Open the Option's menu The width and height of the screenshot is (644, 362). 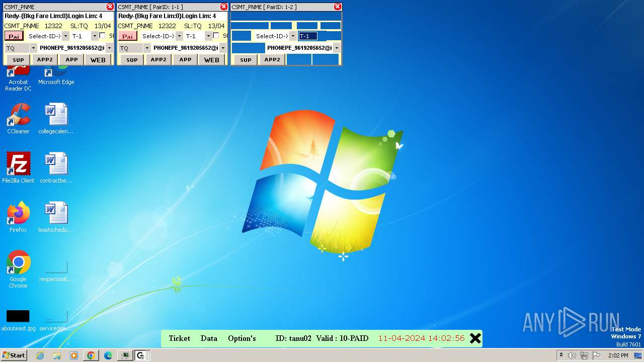click(x=242, y=338)
